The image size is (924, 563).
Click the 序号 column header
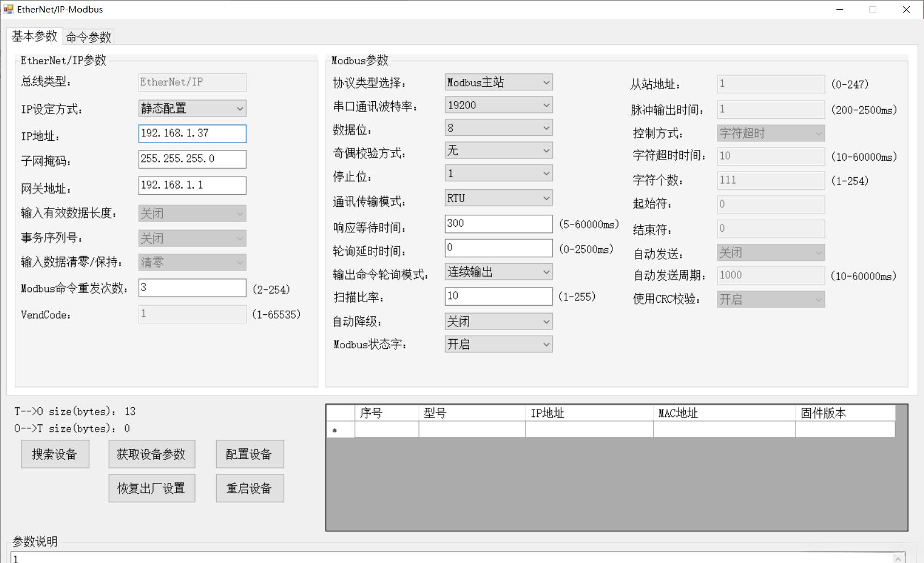pos(387,413)
